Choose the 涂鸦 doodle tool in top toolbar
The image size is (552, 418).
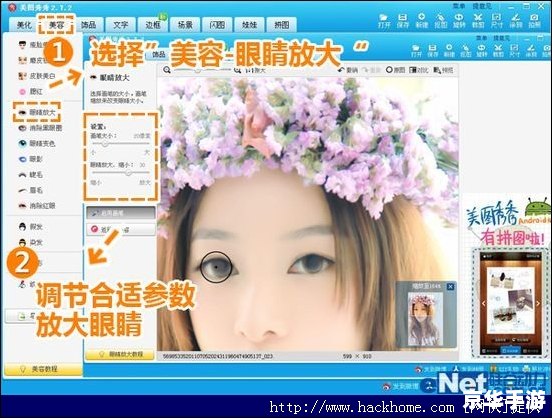point(516,20)
